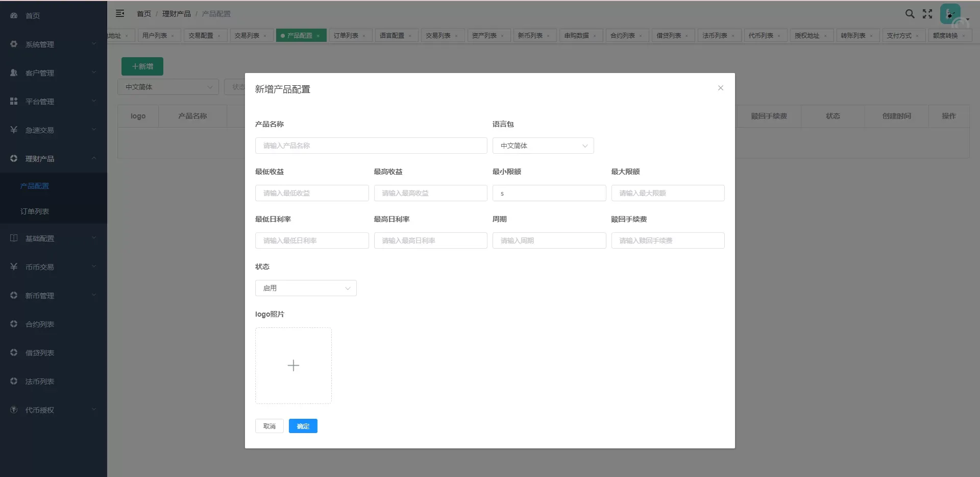Viewport: 980px width, 477px height.
Task: Close the 新增产品配置 dialog
Action: click(720, 88)
